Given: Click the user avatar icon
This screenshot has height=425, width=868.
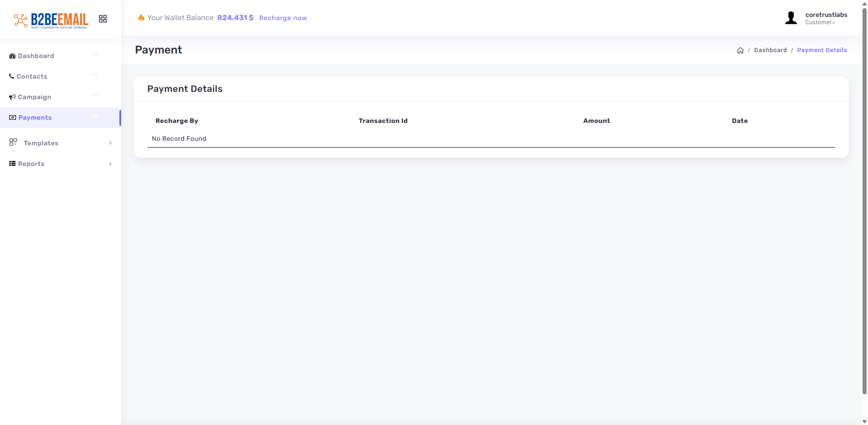Looking at the screenshot, I should pyautogui.click(x=791, y=18).
